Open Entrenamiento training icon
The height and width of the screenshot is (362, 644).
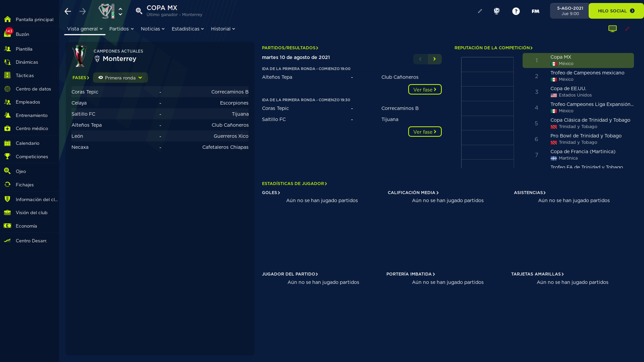pyautogui.click(x=7, y=115)
